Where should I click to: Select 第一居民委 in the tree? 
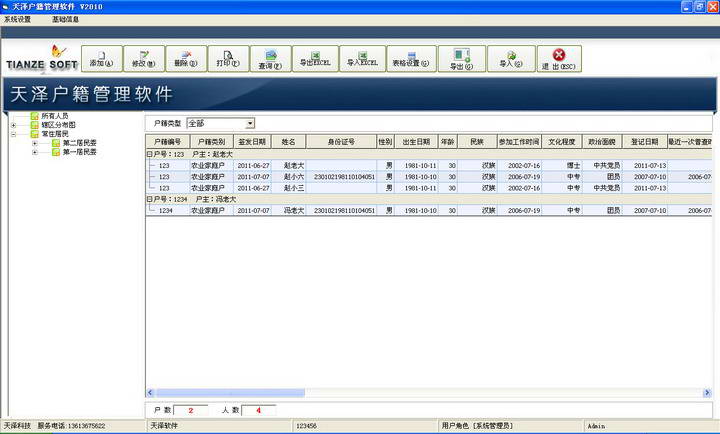pyautogui.click(x=79, y=152)
